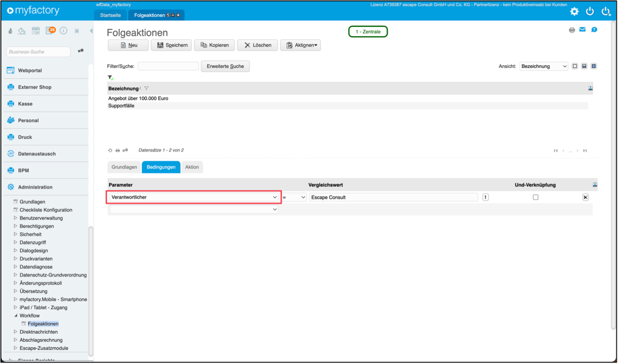Open the settings gear in header
This screenshot has height=364, width=619.
[x=574, y=12]
